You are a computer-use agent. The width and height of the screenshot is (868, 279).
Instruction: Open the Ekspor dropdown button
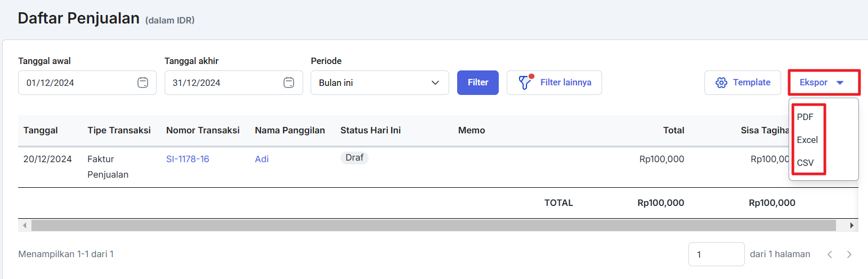[824, 83]
